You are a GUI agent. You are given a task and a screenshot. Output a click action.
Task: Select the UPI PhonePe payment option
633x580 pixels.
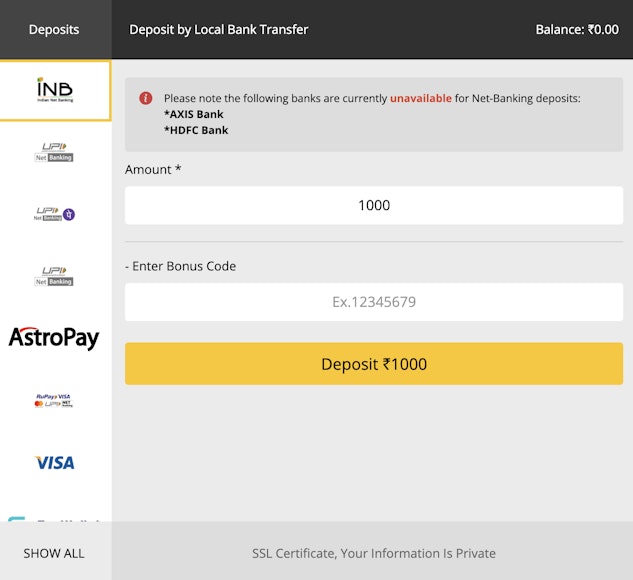pos(55,214)
